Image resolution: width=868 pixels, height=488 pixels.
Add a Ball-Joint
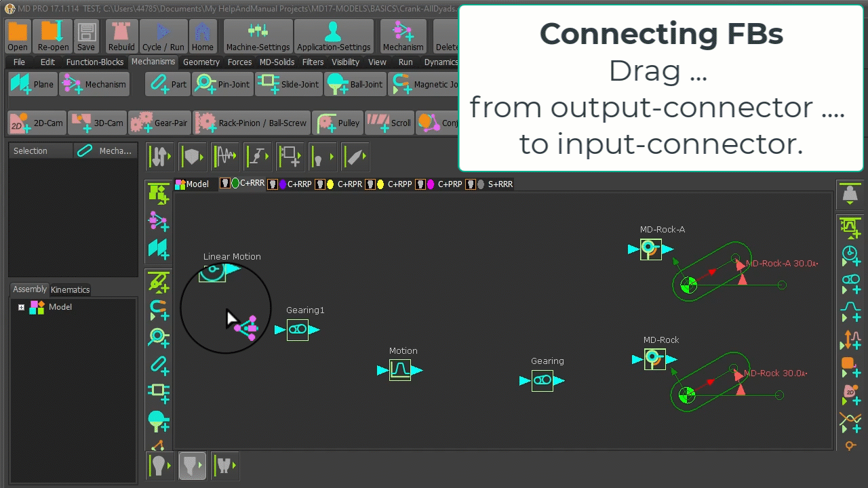pyautogui.click(x=355, y=85)
